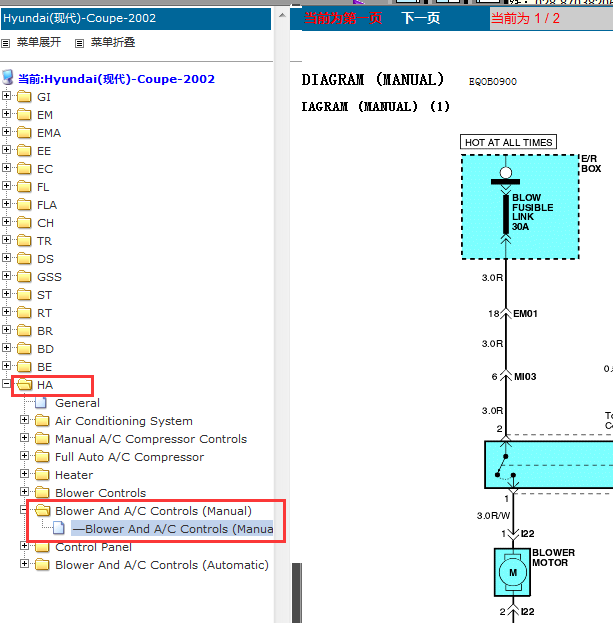Expand the EE folder node
Screen dimensions: 613x623
6,150
